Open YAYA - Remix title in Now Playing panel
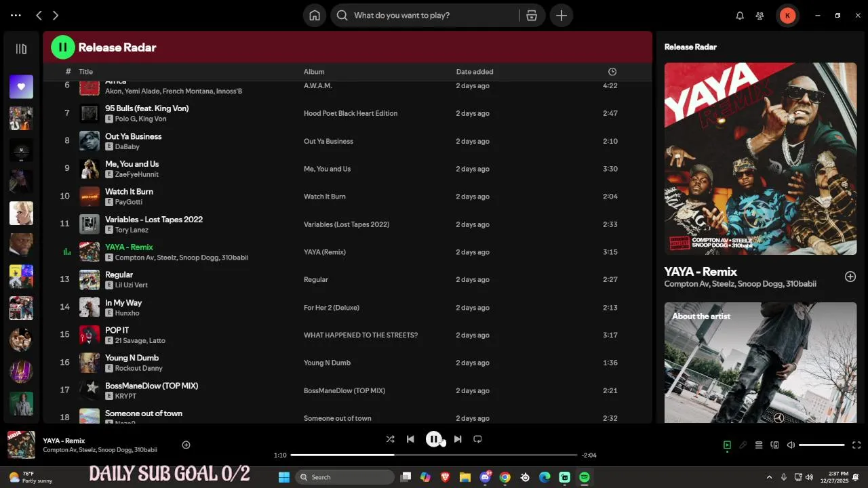 [701, 272]
